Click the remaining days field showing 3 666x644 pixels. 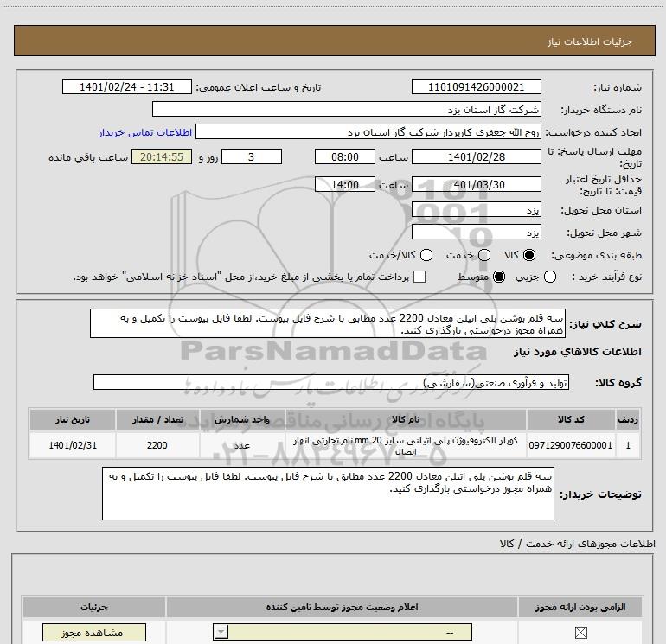point(252,156)
